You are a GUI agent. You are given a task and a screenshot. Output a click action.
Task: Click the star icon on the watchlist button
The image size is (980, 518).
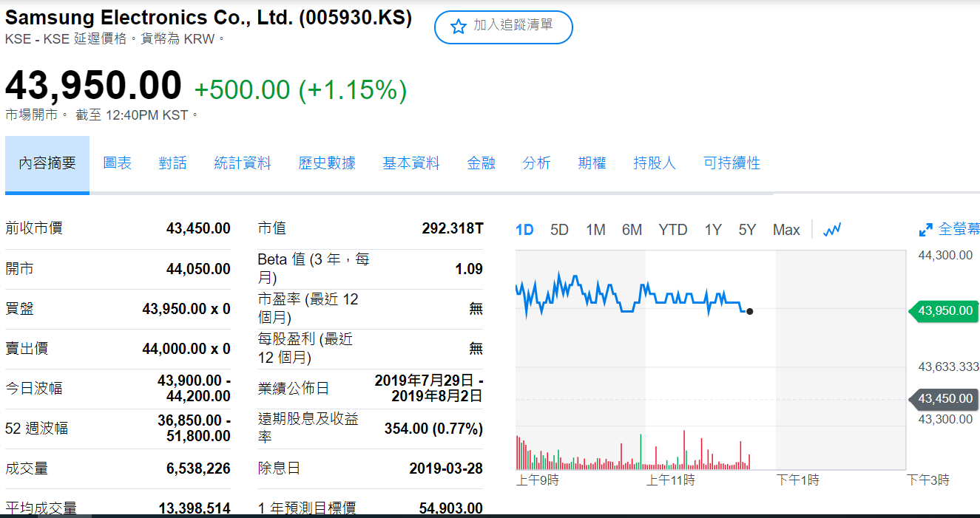click(459, 27)
